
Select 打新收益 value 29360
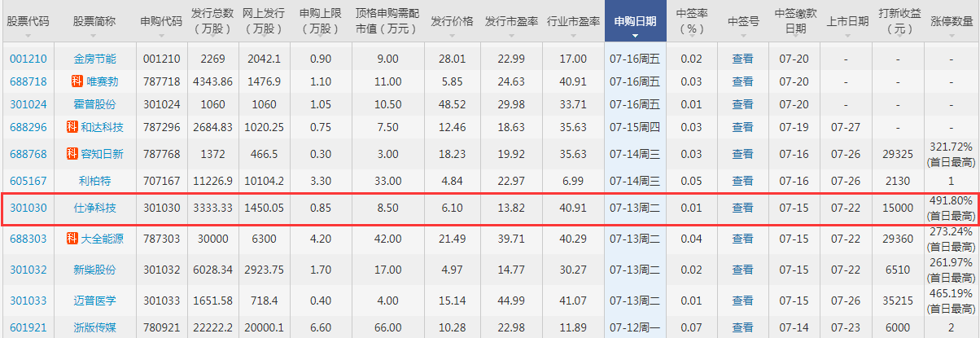[x=899, y=239]
